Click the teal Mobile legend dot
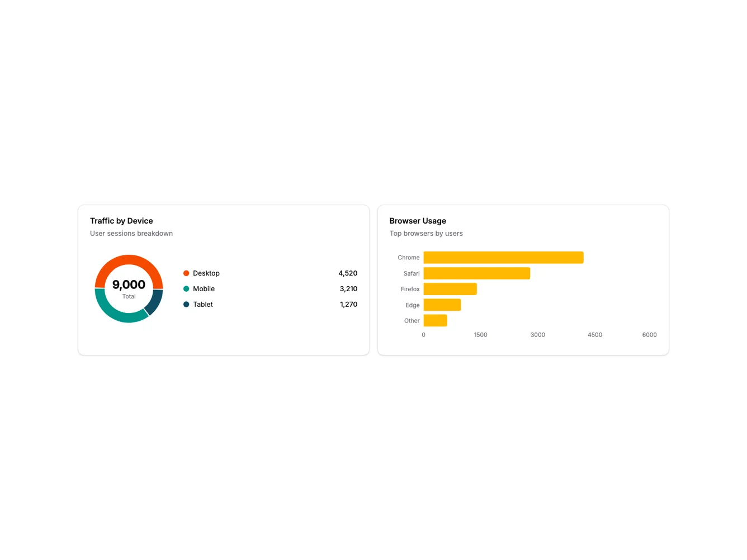The width and height of the screenshot is (747, 560). tap(186, 288)
